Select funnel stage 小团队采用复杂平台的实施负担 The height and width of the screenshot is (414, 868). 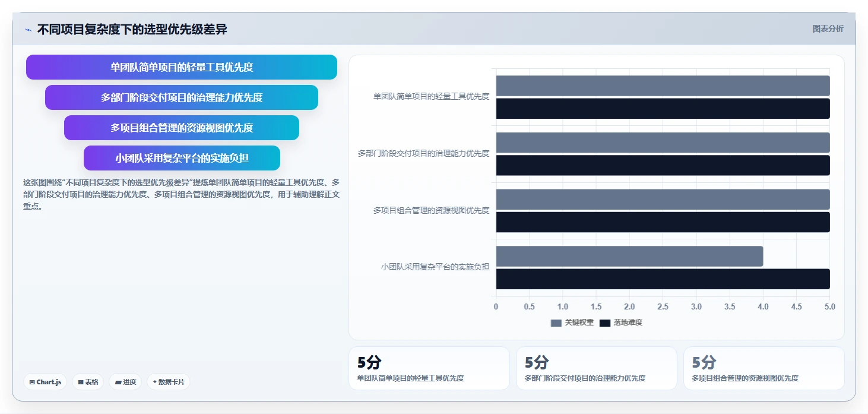click(182, 158)
